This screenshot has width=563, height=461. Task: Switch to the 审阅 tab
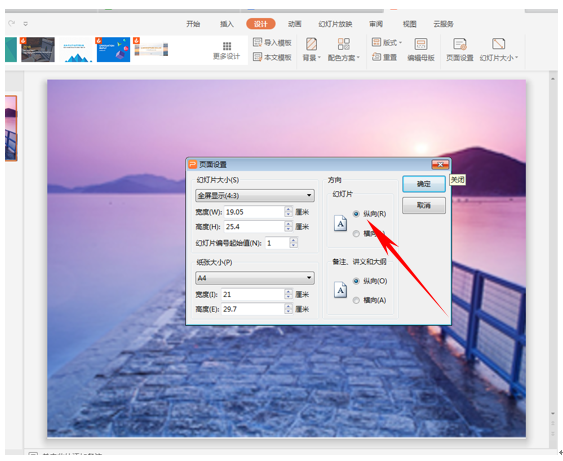click(376, 24)
